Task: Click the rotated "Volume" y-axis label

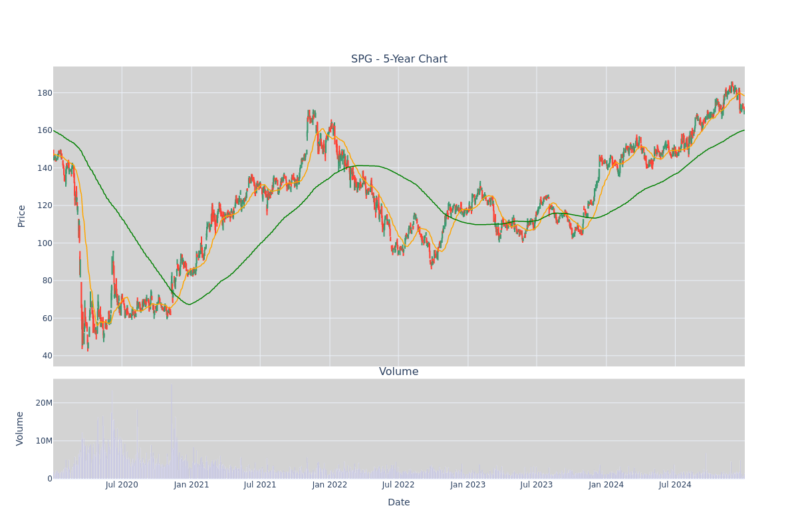Action: [x=21, y=428]
